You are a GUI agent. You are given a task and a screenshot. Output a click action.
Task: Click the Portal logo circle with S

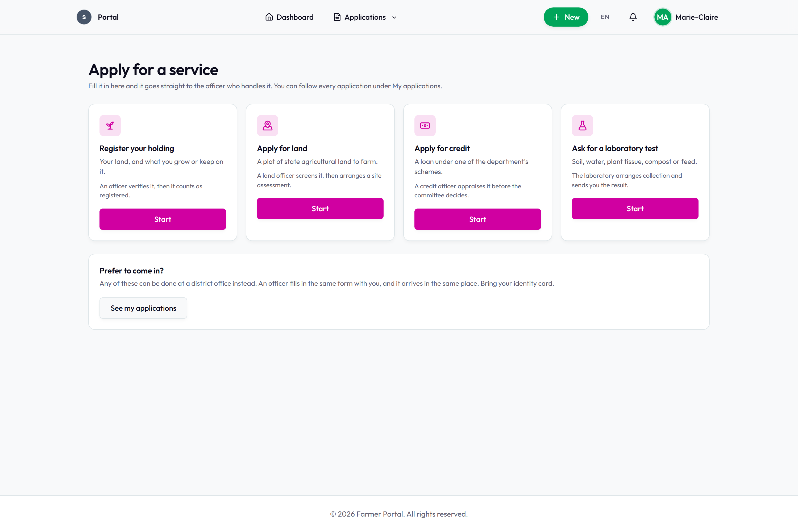pyautogui.click(x=84, y=17)
